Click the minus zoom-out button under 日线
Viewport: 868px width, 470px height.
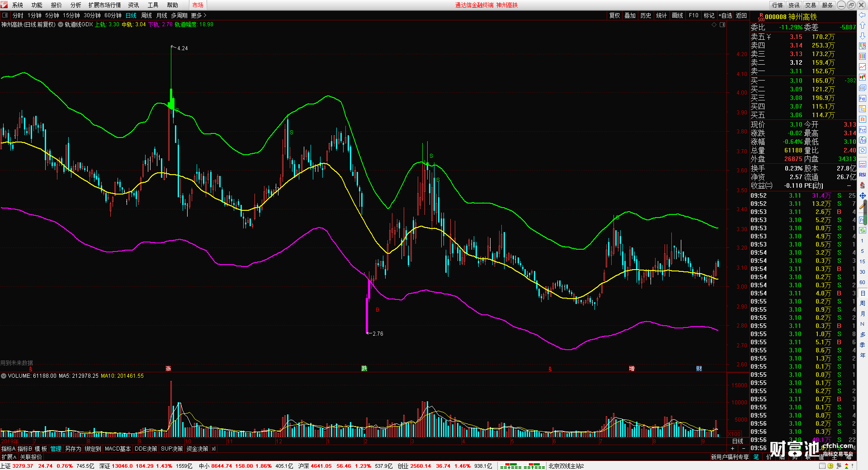(744, 448)
